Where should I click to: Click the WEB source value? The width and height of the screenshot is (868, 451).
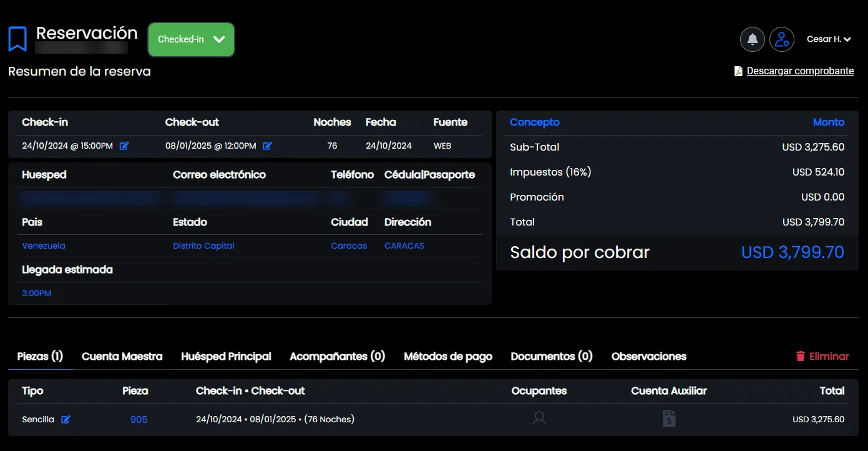[442, 146]
